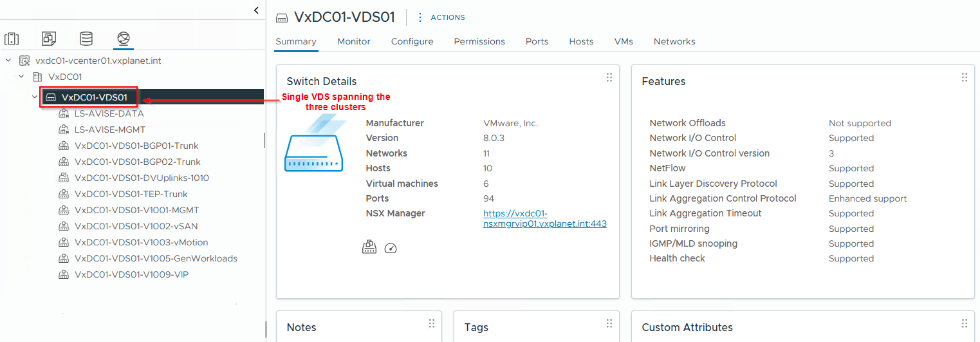The image size is (980, 342).
Task: Click the navigator vertical scrollbar thumb
Action: pos(265,329)
